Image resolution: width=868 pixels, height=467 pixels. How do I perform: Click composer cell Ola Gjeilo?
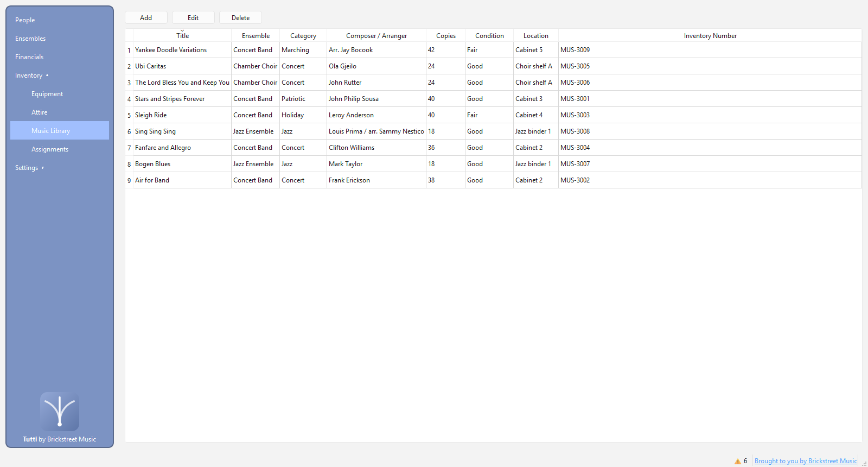(x=376, y=66)
